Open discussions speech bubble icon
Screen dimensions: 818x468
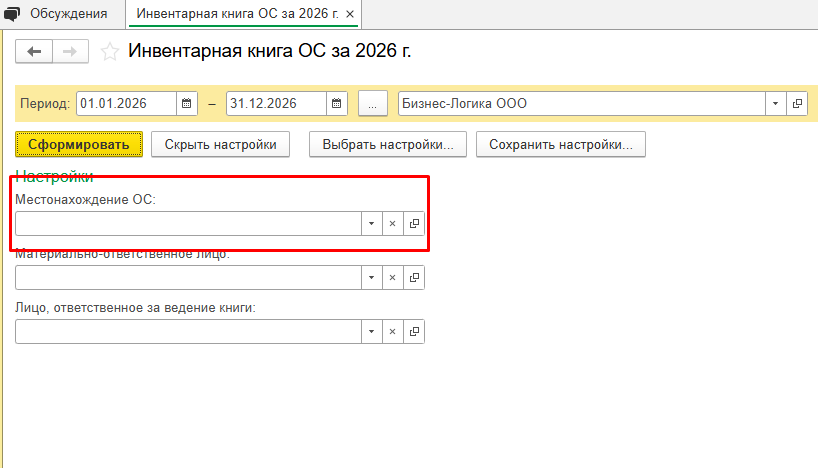(11, 14)
